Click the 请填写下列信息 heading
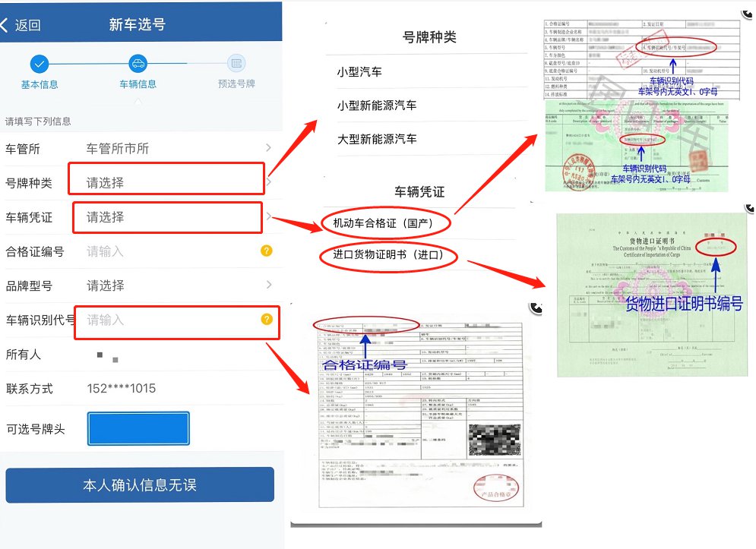Image resolution: width=756 pixels, height=549 pixels. [38, 121]
